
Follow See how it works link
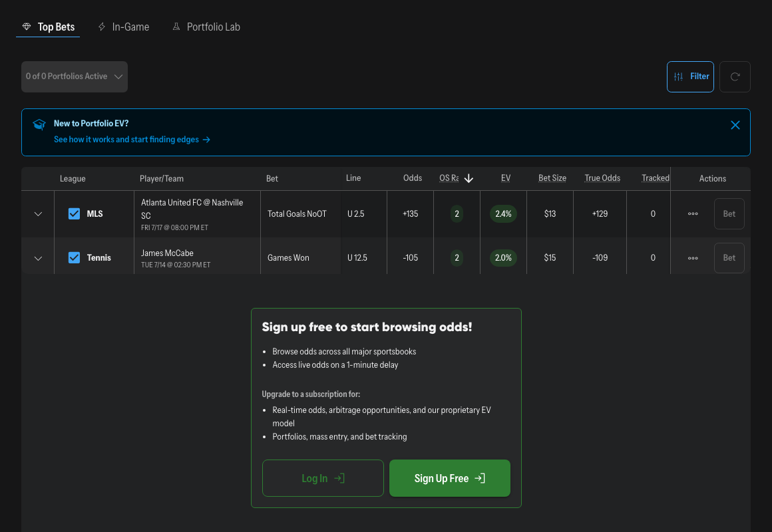tap(132, 140)
